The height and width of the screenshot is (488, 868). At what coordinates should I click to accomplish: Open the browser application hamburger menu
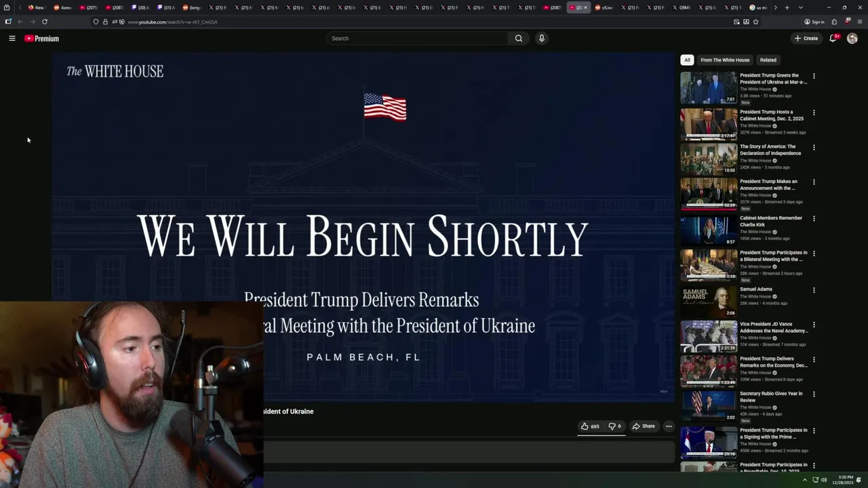click(860, 22)
